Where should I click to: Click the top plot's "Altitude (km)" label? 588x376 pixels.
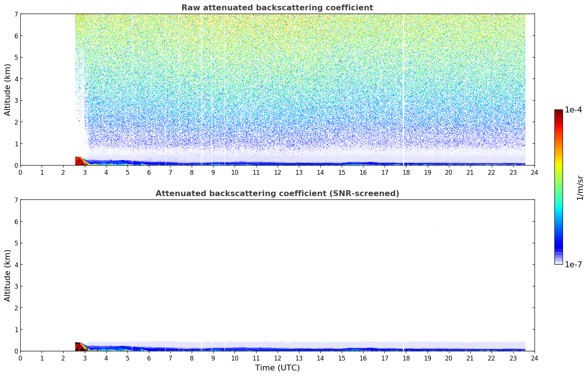8,90
